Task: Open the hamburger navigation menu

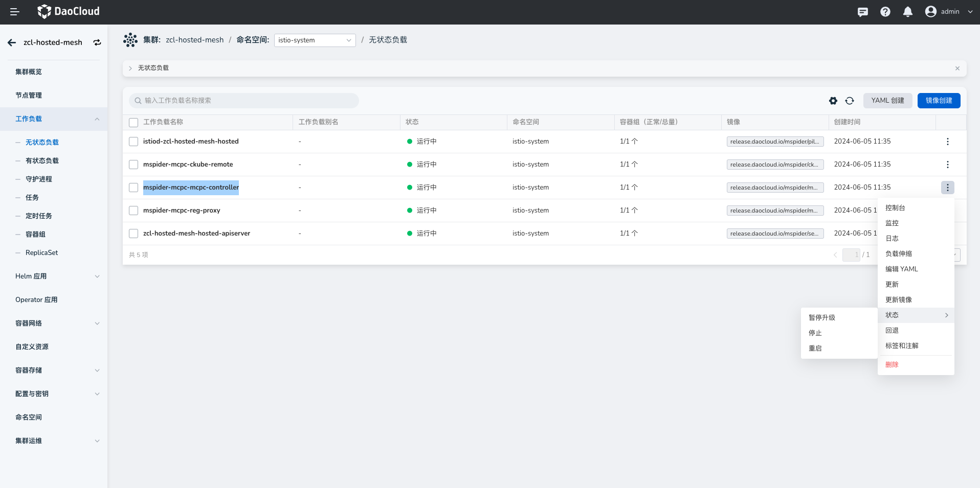Action: (15, 12)
